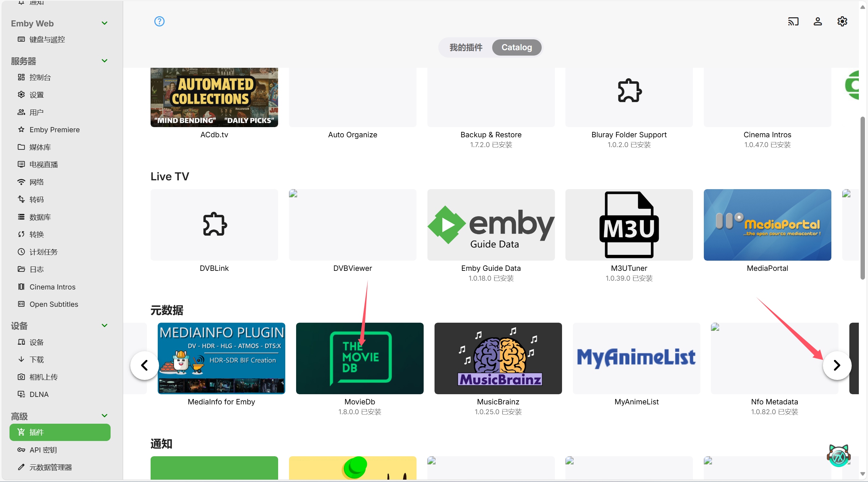
Task: Click the floating cat assistant icon
Action: (838, 456)
